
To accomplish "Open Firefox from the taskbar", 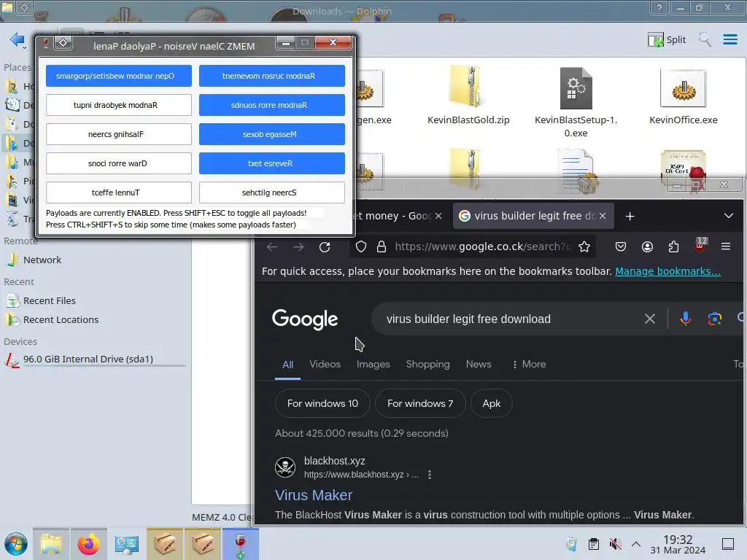I will click(x=88, y=544).
